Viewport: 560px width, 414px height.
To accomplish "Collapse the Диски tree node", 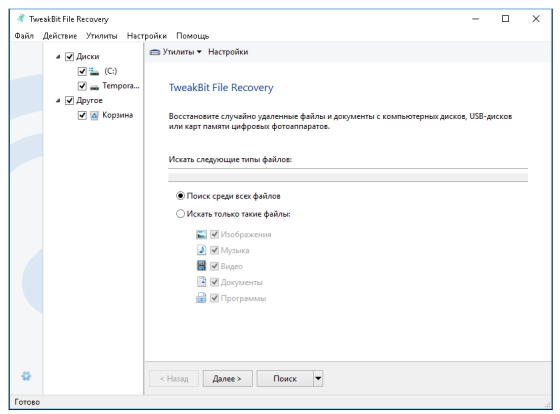I will [x=58, y=57].
